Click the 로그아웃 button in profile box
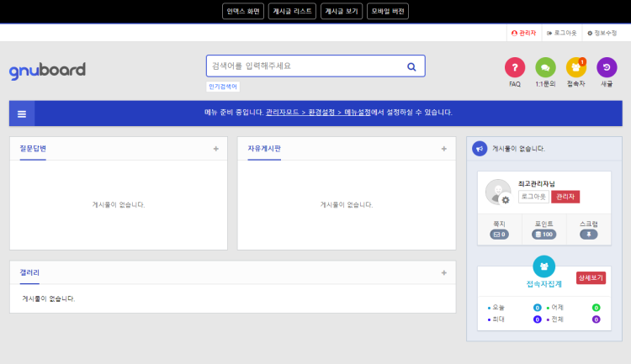Image resolution: width=631 pixels, height=364 pixels. (x=533, y=196)
